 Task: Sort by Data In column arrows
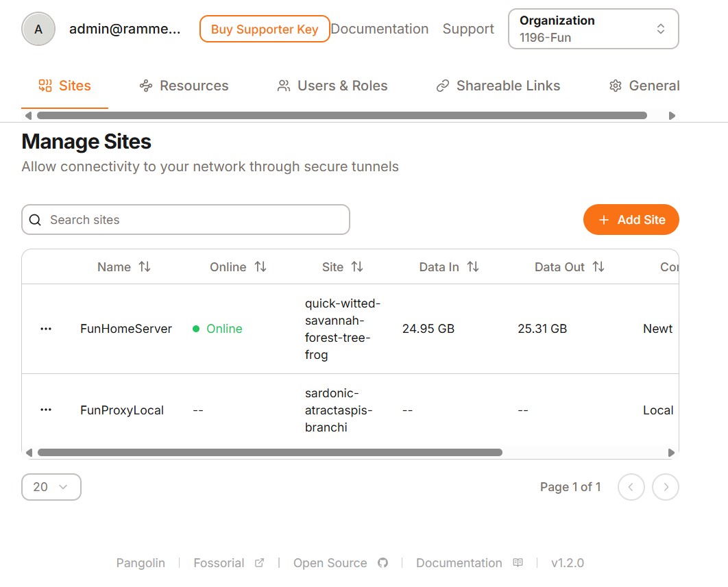[473, 267]
